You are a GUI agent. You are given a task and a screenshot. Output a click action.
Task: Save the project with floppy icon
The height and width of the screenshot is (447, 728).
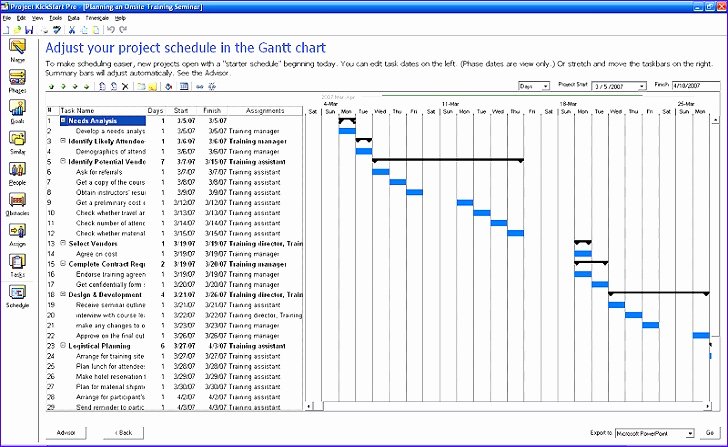29,30
